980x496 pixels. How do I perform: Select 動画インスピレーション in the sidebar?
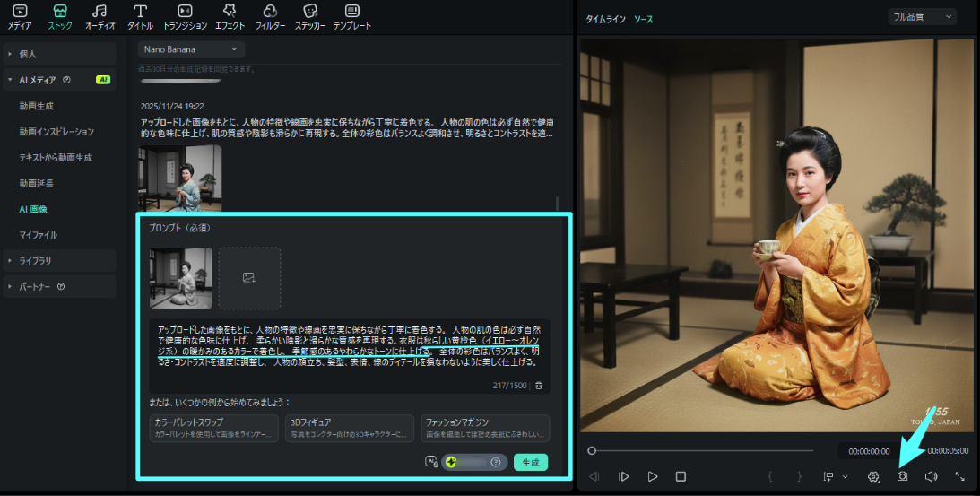click(x=56, y=132)
